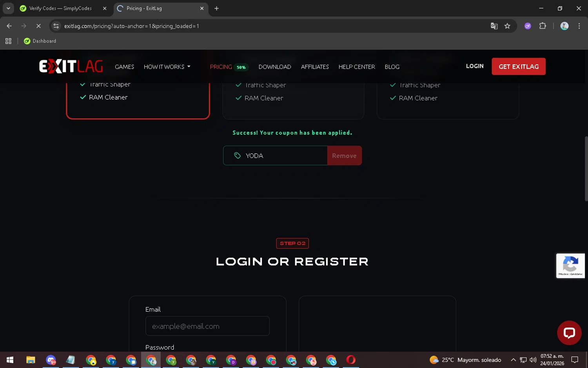Open the Windows notification center
Screen dimensions: 588x368
tap(575, 360)
